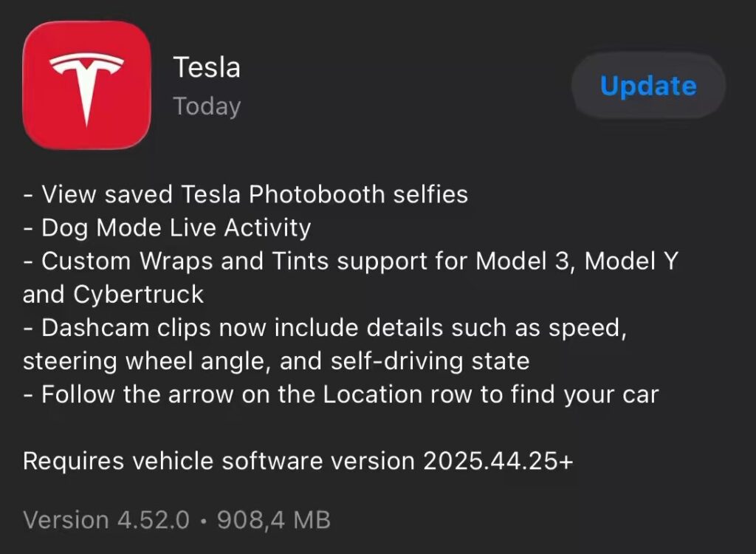Tap the Version 4.52.0 label
Image resolution: width=756 pixels, height=554 pixels.
(106, 520)
